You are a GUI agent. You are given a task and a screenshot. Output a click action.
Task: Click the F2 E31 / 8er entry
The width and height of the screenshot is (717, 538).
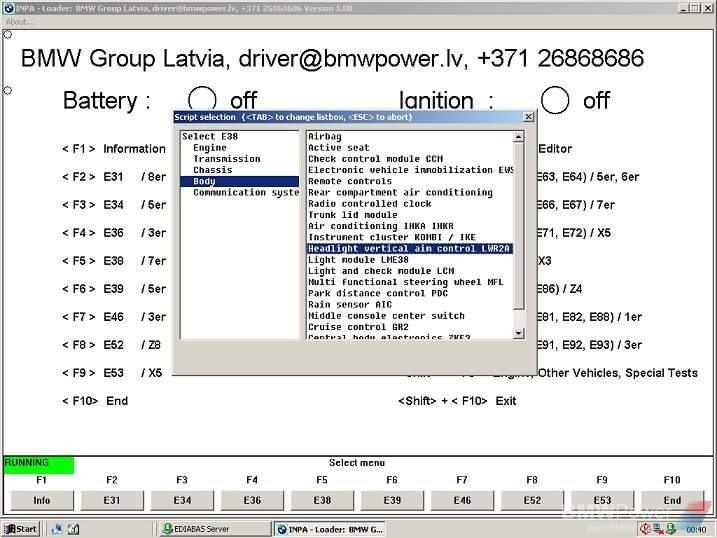pos(114,176)
